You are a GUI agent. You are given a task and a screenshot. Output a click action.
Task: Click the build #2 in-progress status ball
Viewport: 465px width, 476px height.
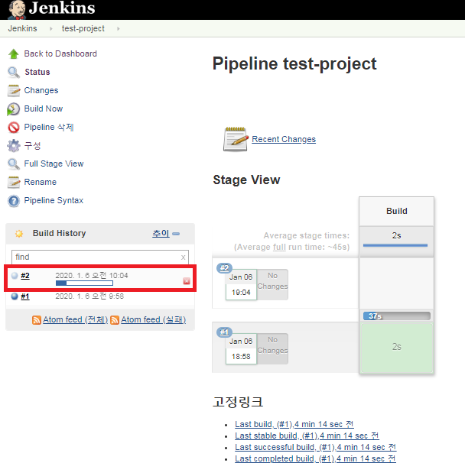pyautogui.click(x=15, y=276)
